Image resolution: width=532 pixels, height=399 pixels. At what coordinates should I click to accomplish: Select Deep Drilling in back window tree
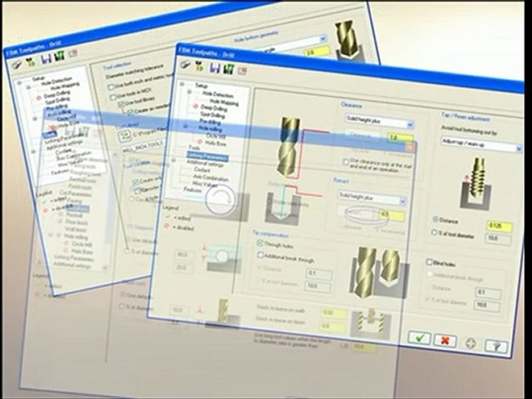(57, 95)
